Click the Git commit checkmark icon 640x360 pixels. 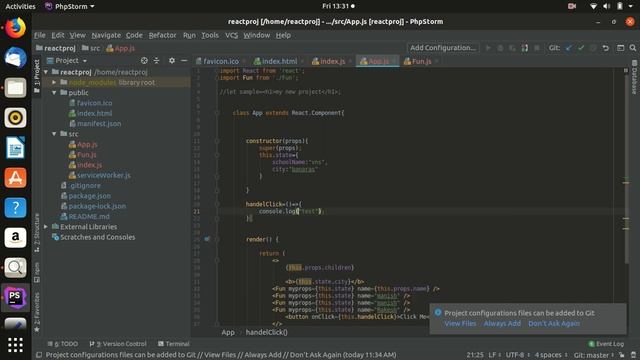[581, 48]
